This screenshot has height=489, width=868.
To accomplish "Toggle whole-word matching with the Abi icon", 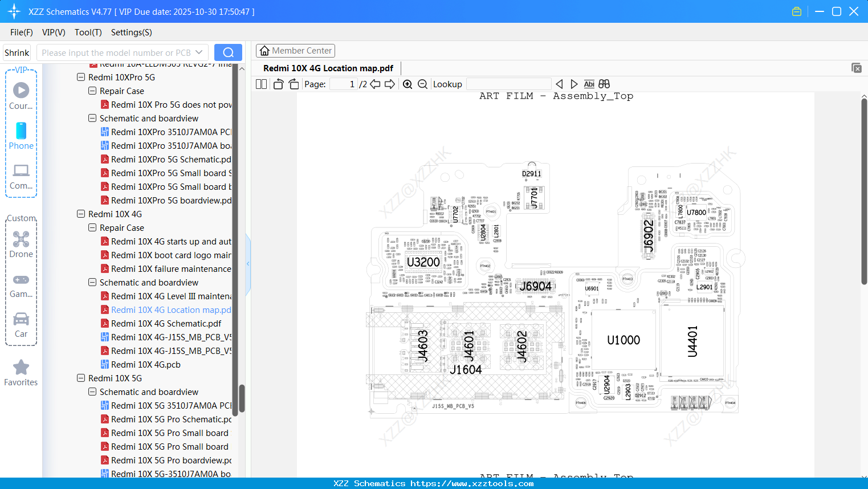I will (x=589, y=84).
